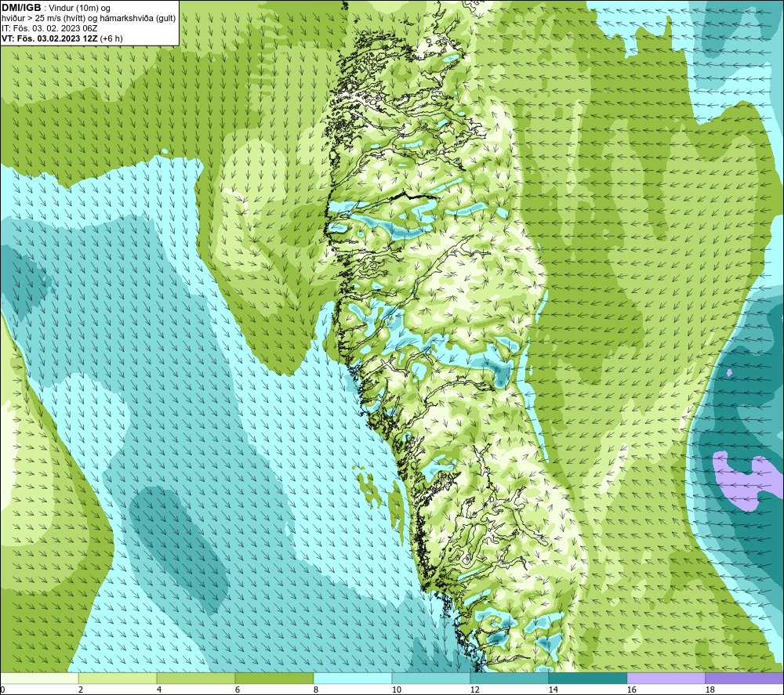Click the 2–4 m/s light green swatch
The image size is (784, 695).
tap(118, 679)
